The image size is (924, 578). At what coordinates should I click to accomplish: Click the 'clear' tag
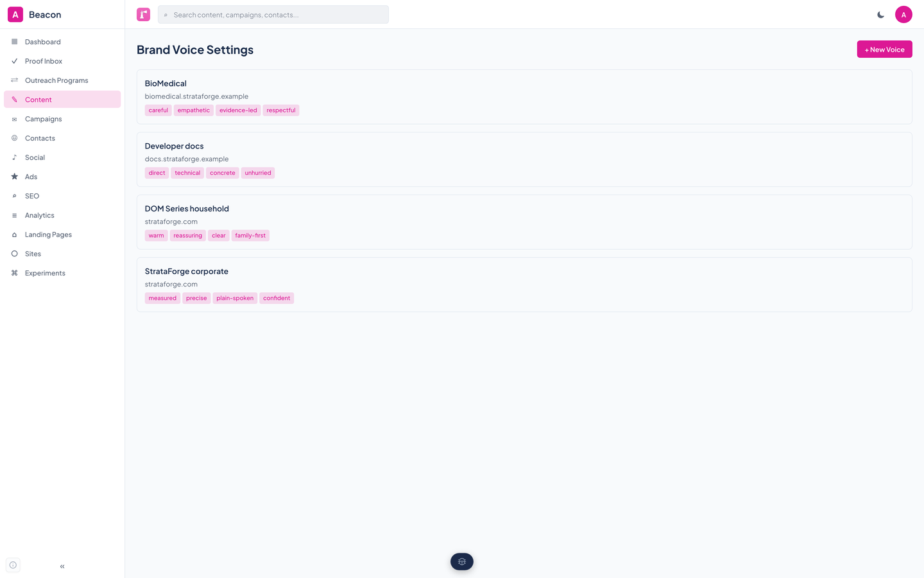coord(219,236)
